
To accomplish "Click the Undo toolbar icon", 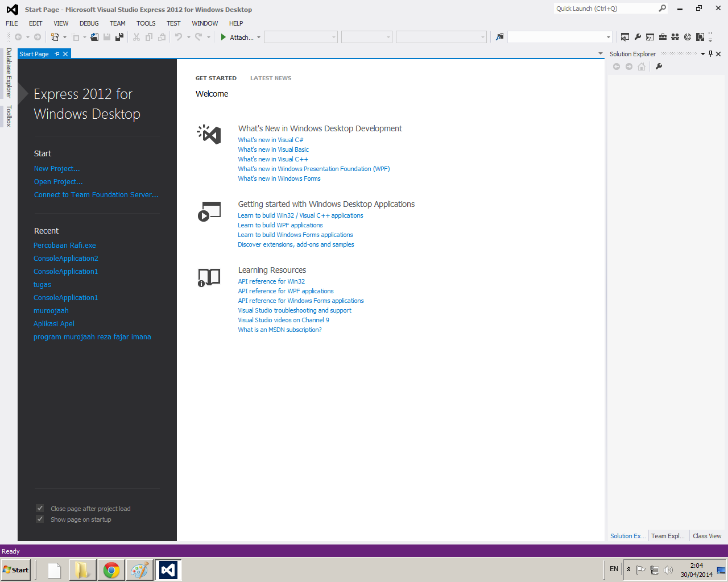I will coord(179,37).
